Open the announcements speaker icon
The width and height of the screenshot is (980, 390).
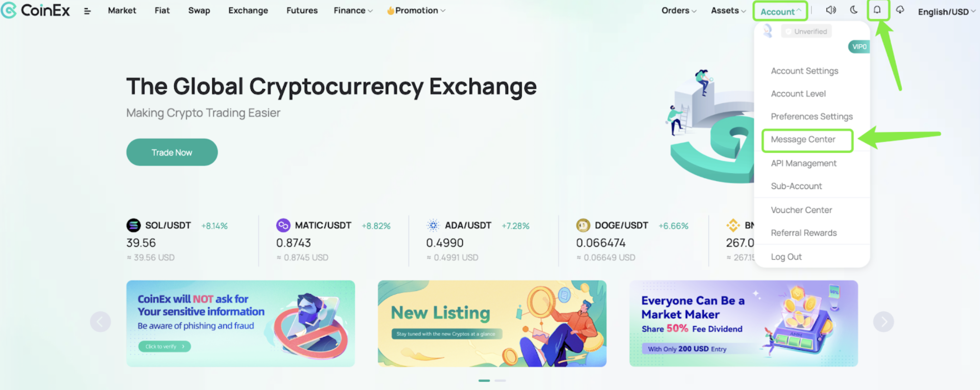[x=831, y=10]
